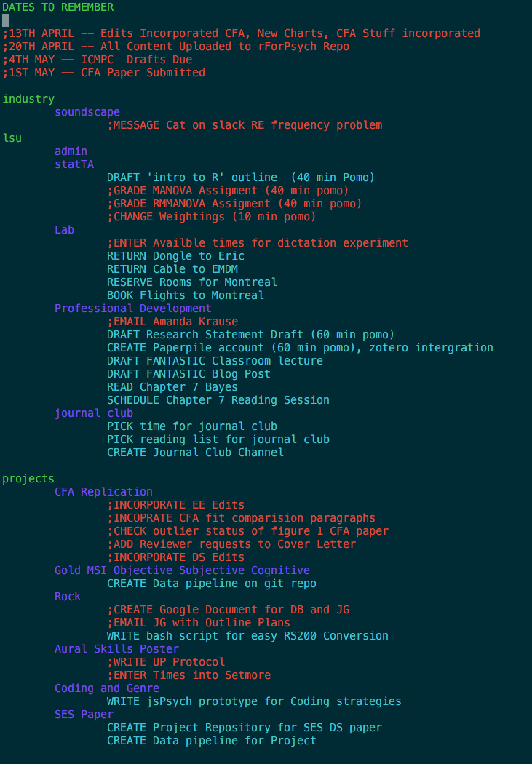
Task: Click the projects section heading
Action: click(x=28, y=479)
